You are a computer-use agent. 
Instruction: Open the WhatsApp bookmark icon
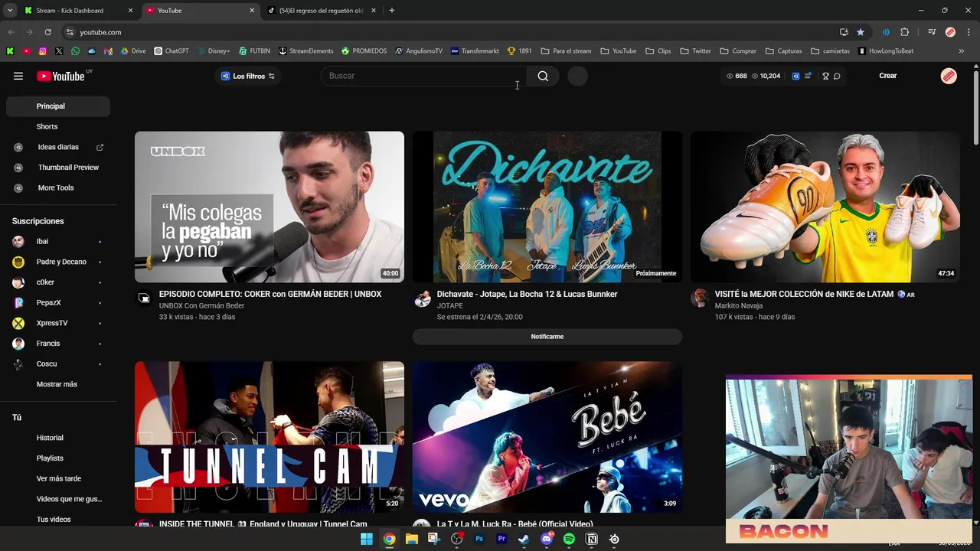(x=75, y=51)
